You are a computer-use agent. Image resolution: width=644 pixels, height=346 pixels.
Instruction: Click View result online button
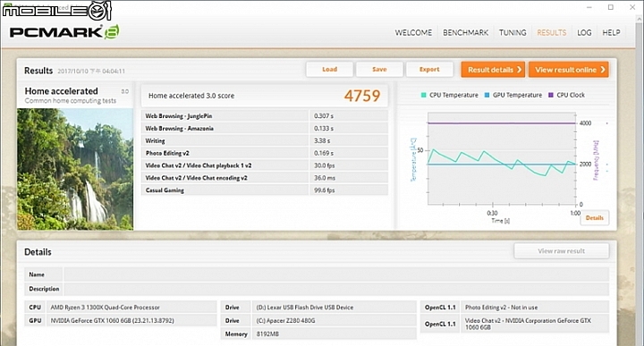tap(569, 70)
